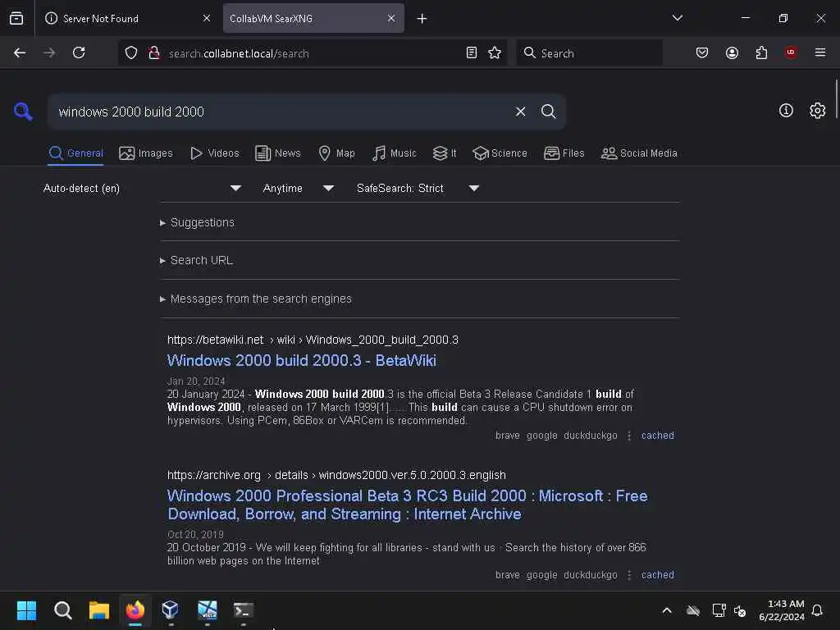Open Windows taskbar search
840x630 pixels.
point(62,610)
